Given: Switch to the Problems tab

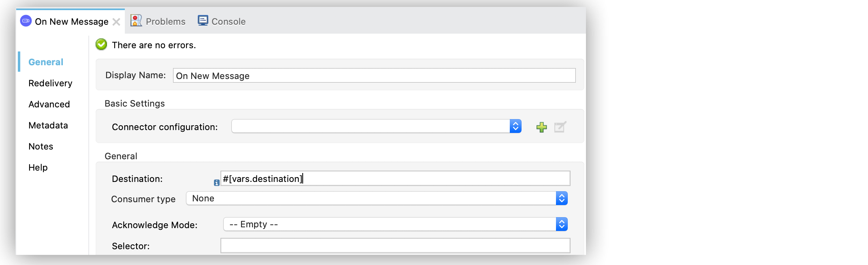Looking at the screenshot, I should (165, 21).
